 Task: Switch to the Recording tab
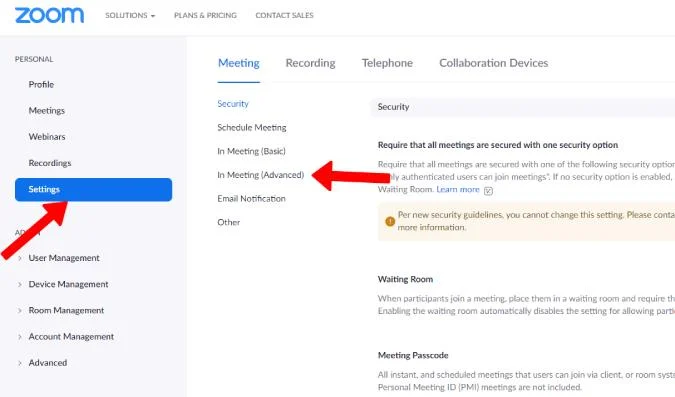pos(310,63)
